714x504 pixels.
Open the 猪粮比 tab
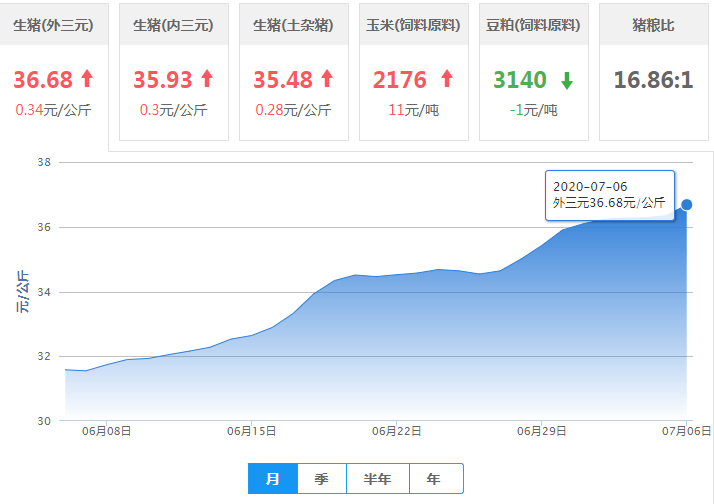[653, 25]
